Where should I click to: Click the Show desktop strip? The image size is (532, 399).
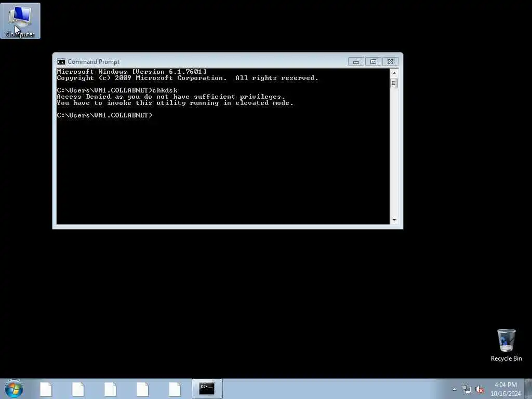[528, 389]
